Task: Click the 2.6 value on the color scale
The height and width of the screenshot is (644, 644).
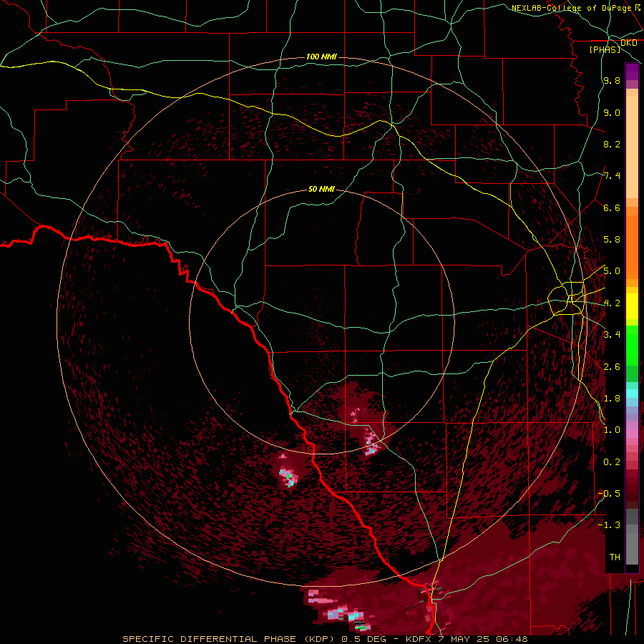Action: point(612,367)
